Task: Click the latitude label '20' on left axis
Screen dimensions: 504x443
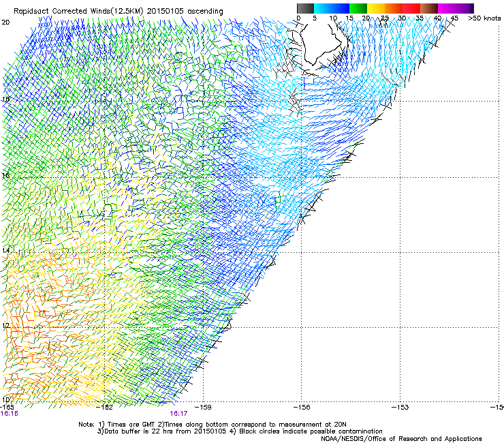Action: (x=5, y=22)
